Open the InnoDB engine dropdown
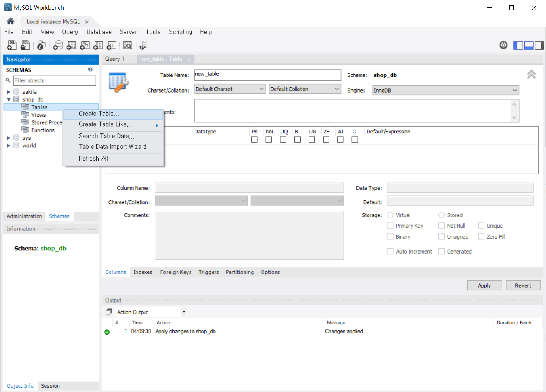The height and width of the screenshot is (392, 546). [445, 90]
